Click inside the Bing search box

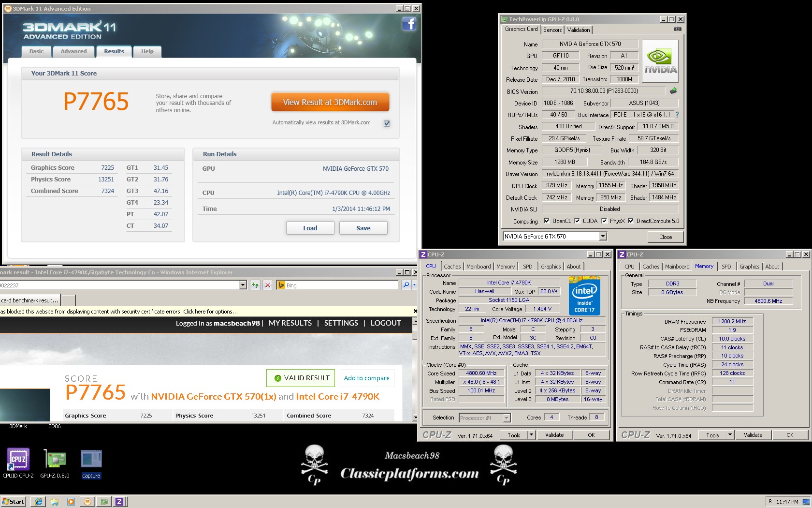pos(341,285)
